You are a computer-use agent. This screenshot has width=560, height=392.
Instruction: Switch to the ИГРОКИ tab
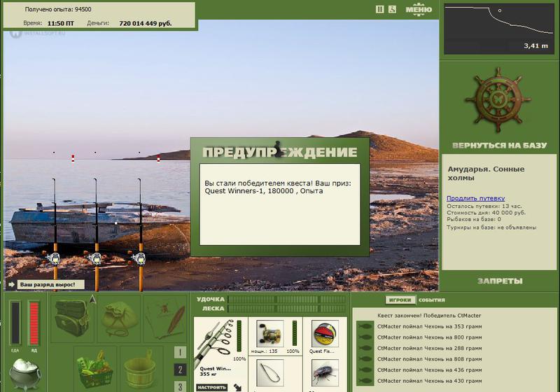(400, 300)
